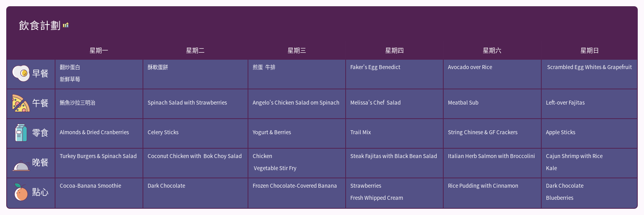Open Left-over Fajitas lunch entry
The image size is (644, 215).
click(x=565, y=103)
